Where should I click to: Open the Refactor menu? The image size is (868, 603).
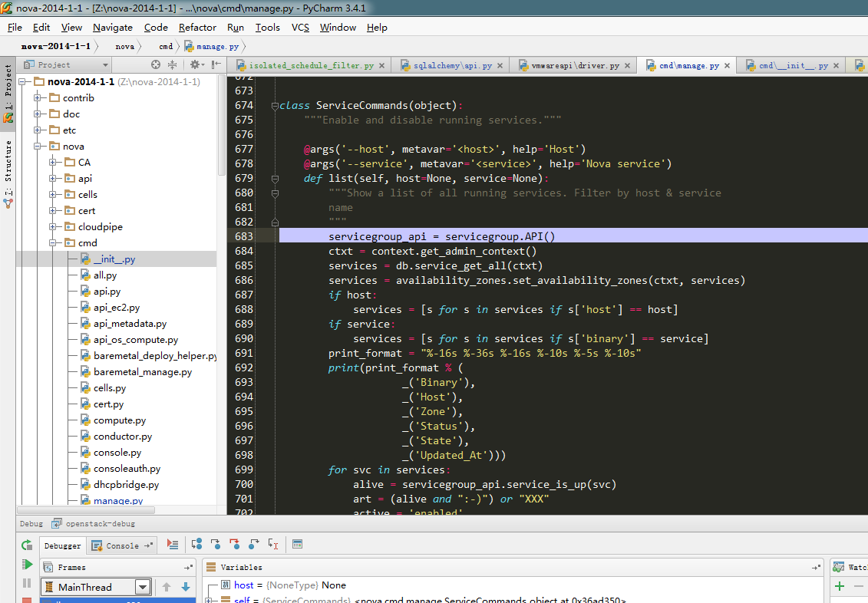point(197,27)
